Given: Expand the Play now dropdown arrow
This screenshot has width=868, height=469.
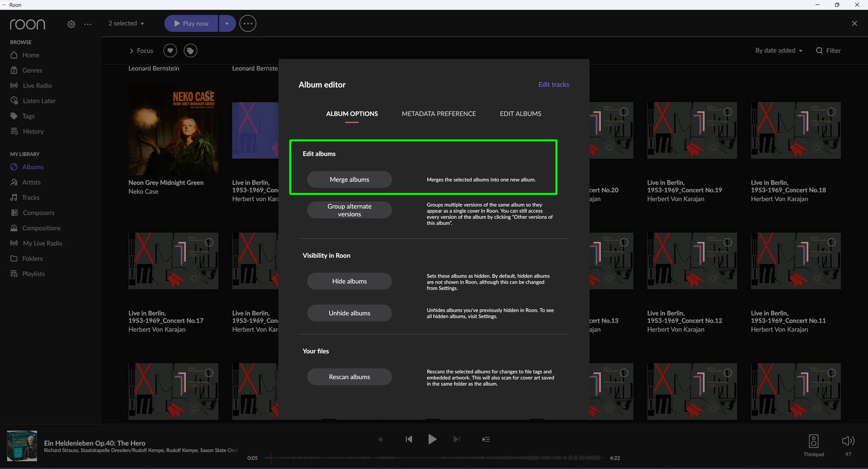Looking at the screenshot, I should pos(227,24).
